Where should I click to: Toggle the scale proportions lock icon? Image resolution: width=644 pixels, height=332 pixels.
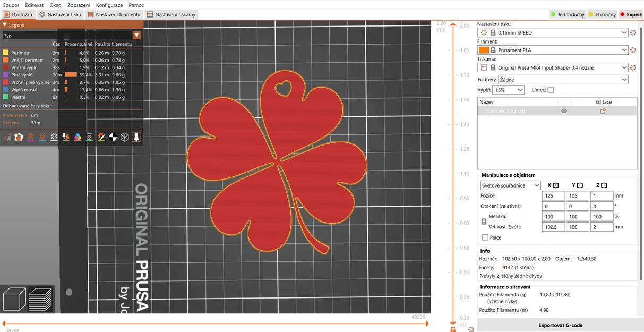[x=483, y=222]
